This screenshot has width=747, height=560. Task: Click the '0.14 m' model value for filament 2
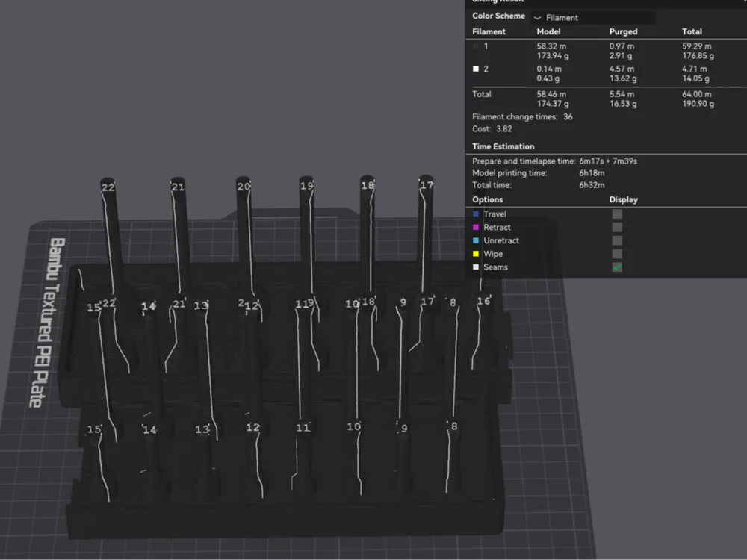(549, 69)
